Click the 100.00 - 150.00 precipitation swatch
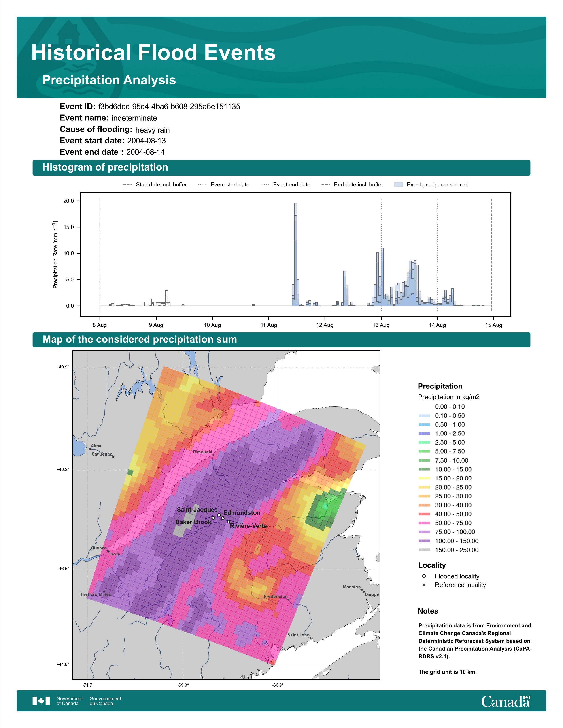The image size is (563, 728). [424, 541]
